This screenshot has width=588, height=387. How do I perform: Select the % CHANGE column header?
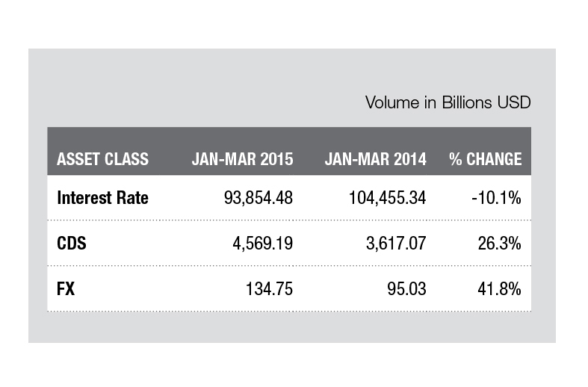click(x=485, y=159)
